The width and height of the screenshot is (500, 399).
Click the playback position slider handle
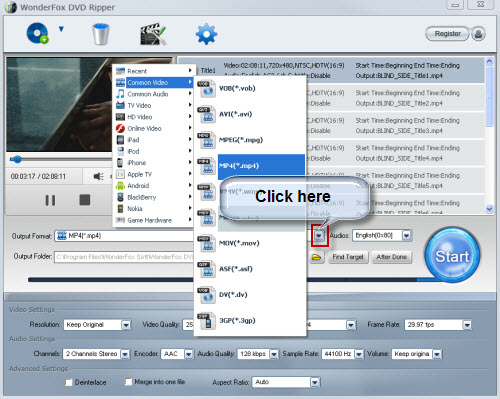[17, 159]
